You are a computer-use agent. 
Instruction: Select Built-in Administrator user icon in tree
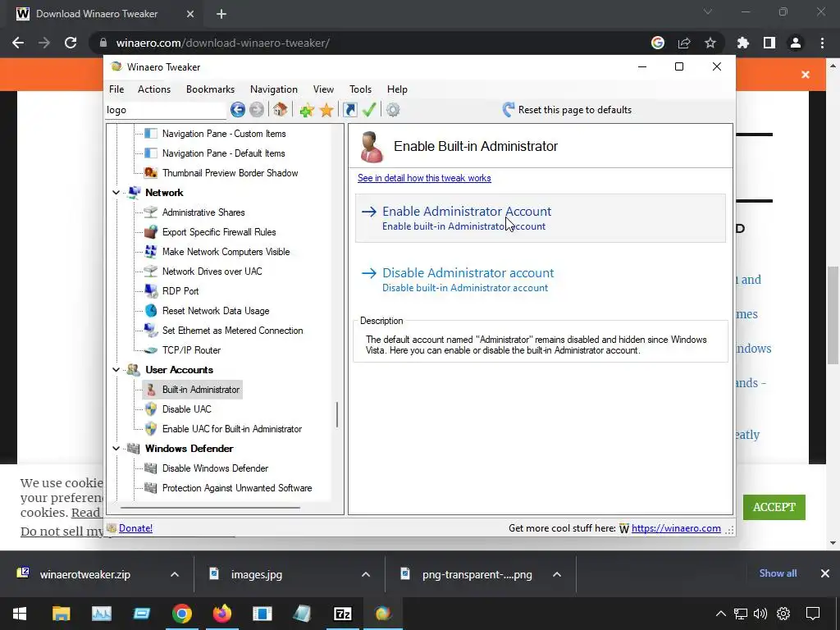pyautogui.click(x=151, y=390)
